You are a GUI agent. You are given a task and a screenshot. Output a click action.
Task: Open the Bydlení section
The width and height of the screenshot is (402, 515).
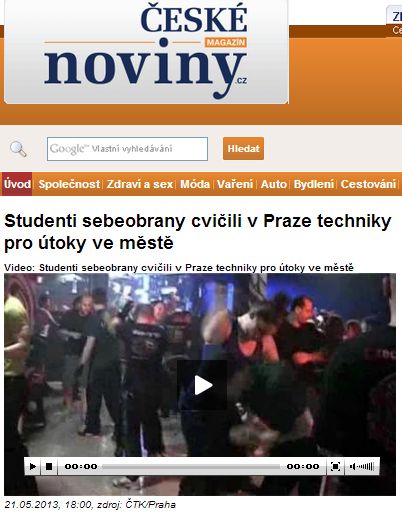coord(314,184)
